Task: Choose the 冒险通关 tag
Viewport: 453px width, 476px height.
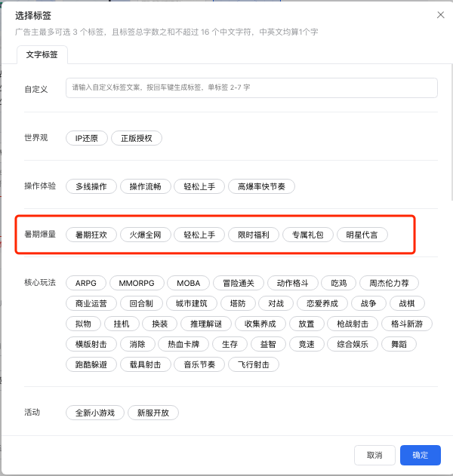Action: pos(239,283)
